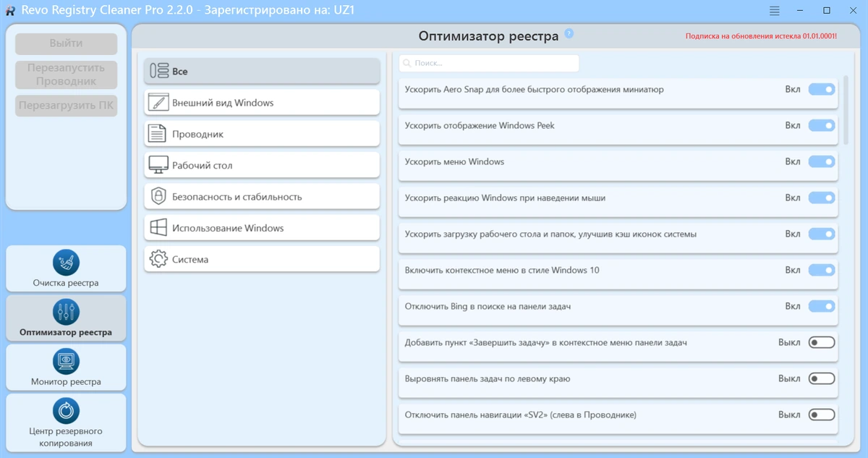Click the Перезагрузить ПК button

coord(66,105)
